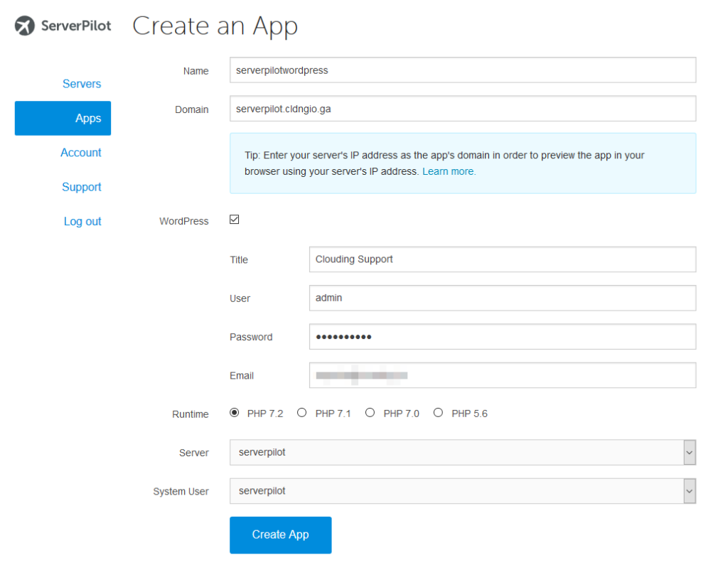Navigate to Account settings
Image resolution: width=728 pixels, height=577 pixels.
[x=81, y=153]
